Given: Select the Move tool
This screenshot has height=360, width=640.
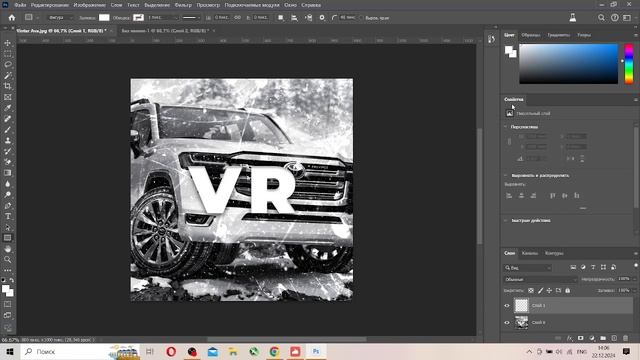Looking at the screenshot, I should click(x=7, y=43).
